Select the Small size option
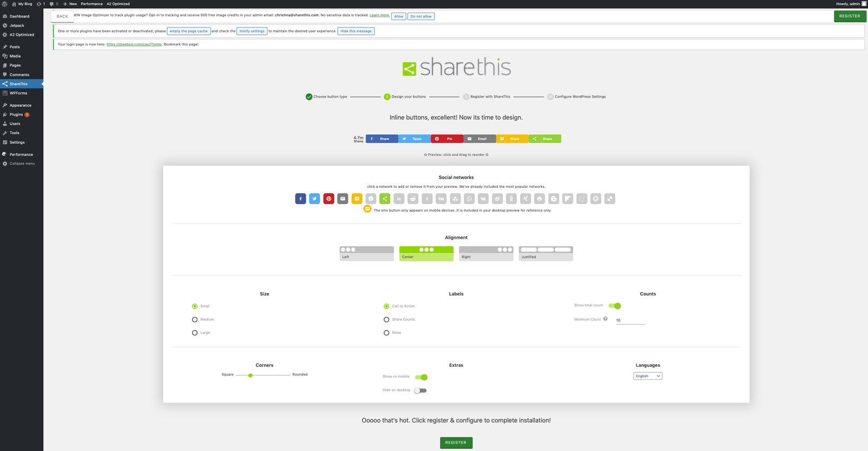The height and width of the screenshot is (451, 868). coord(195,306)
